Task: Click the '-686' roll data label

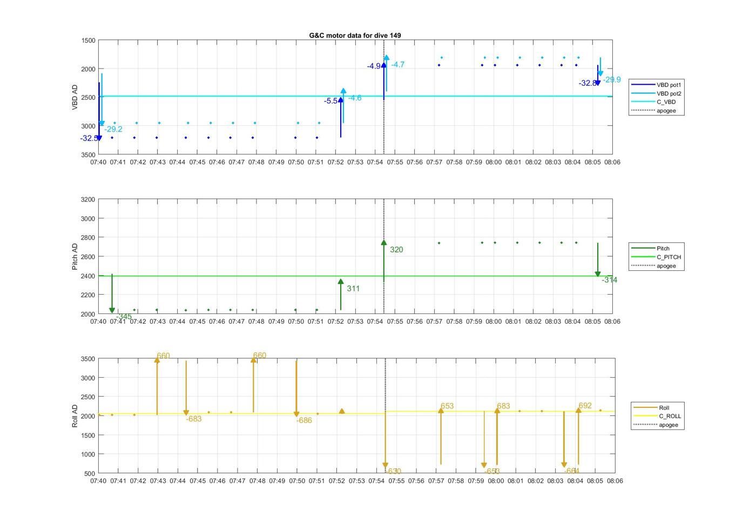Action: click(x=304, y=420)
